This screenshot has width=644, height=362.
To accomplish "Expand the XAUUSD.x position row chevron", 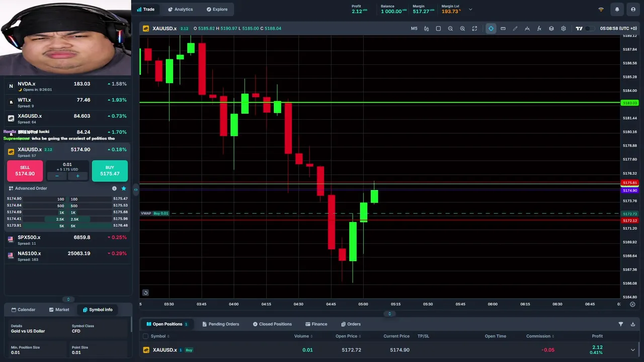I will tap(633, 350).
